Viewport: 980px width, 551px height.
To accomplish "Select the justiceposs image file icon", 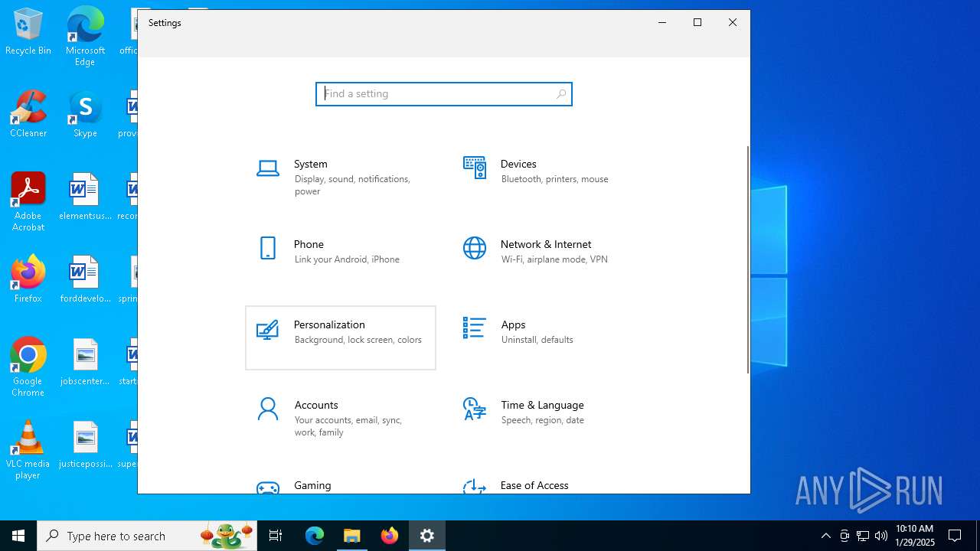I will click(x=85, y=445).
